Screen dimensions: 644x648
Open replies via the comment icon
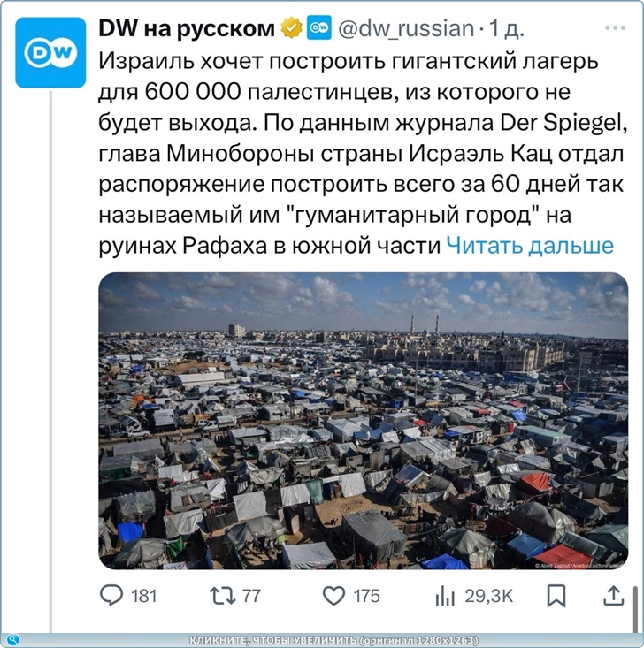pyautogui.click(x=111, y=596)
